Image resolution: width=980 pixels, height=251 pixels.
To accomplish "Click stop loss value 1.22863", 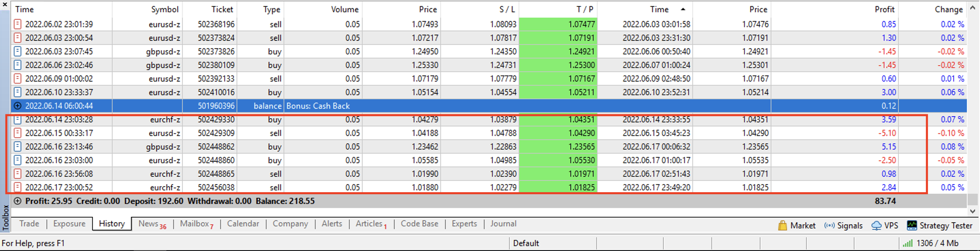I will click(x=503, y=147).
